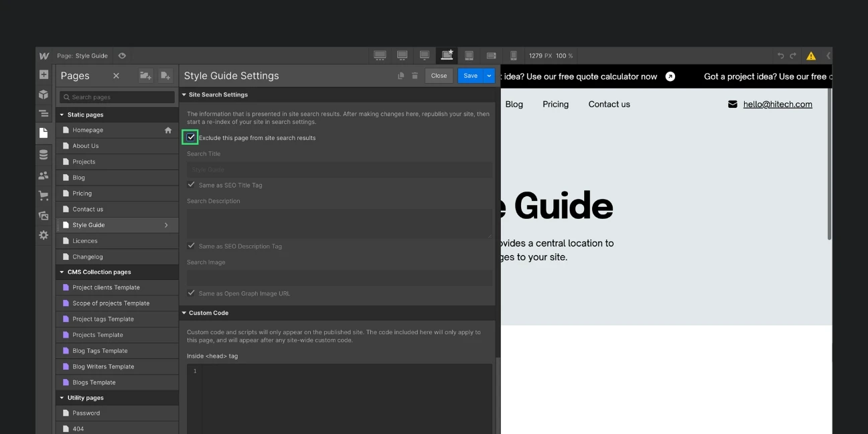Open the Contact us nav link
Viewport: 868px width, 434px height.
click(x=609, y=104)
